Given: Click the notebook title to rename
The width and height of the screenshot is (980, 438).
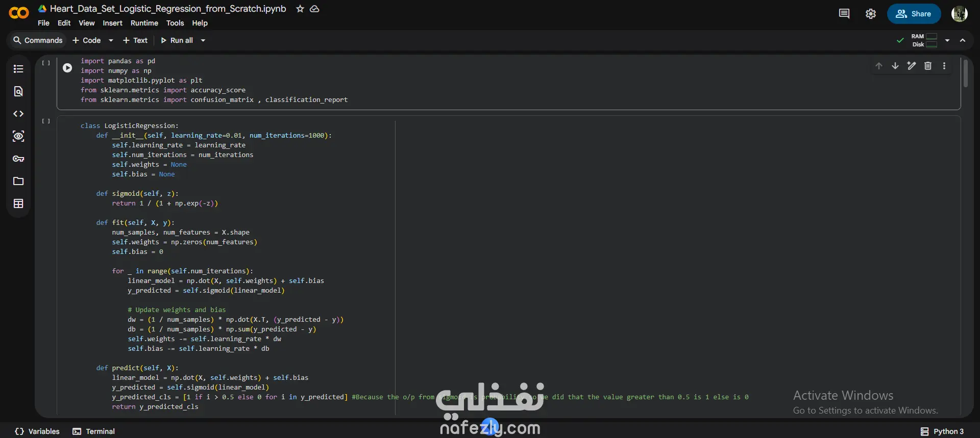Looking at the screenshot, I should tap(168, 9).
